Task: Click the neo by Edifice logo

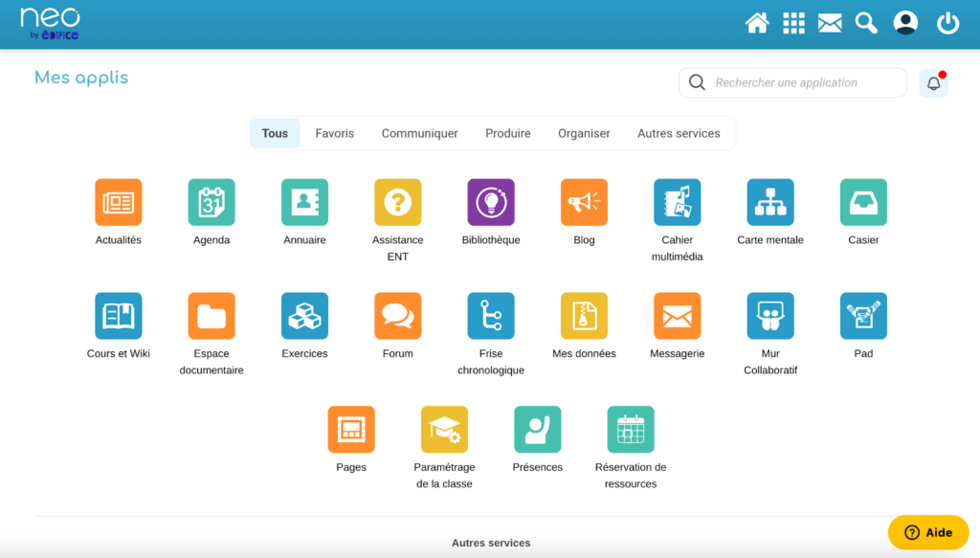Action: point(50,24)
